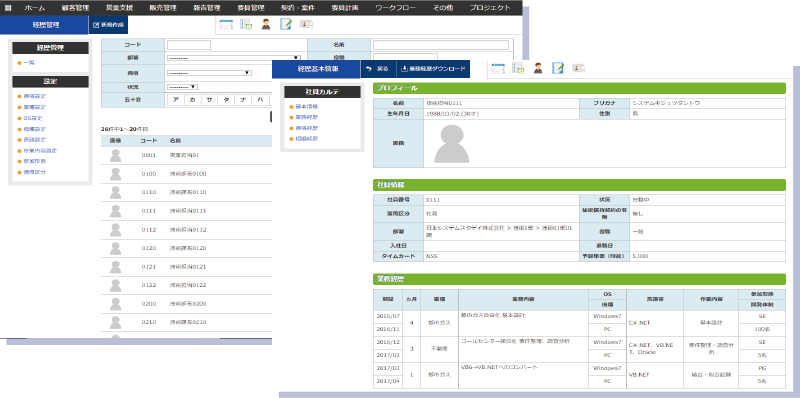Click the person icon in the 経歴基本情報 window toolbar
This screenshot has height=398, width=800.
pyautogui.click(x=538, y=68)
